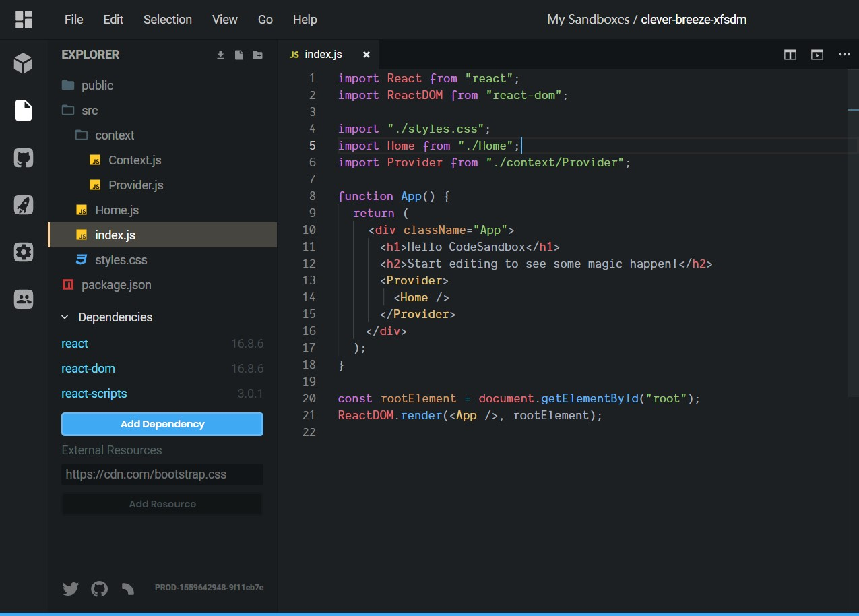Click the download sandbox icon in Explorer
This screenshot has height=616, width=859.
[220, 55]
